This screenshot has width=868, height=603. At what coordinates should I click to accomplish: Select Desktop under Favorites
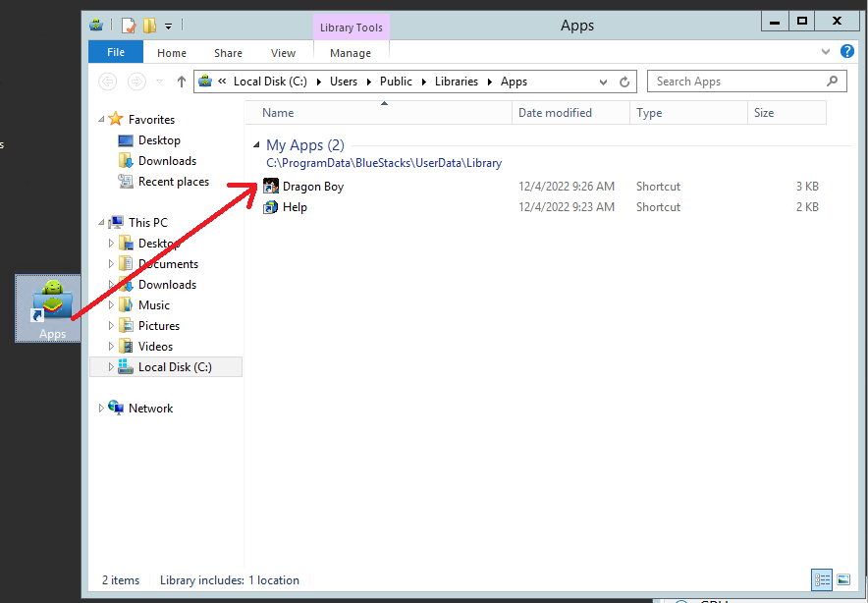(159, 140)
